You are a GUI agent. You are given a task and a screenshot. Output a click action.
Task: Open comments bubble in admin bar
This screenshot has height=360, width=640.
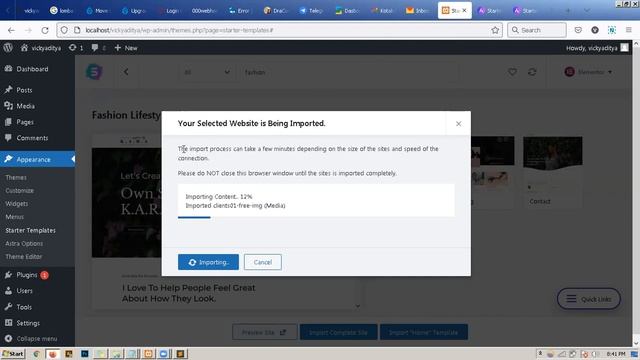coord(98,48)
